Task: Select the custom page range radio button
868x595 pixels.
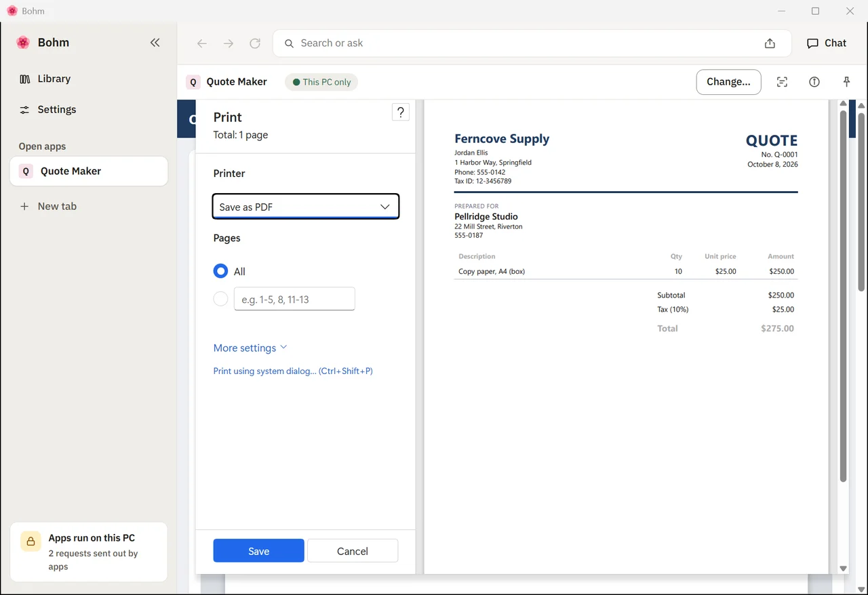Action: pos(220,299)
